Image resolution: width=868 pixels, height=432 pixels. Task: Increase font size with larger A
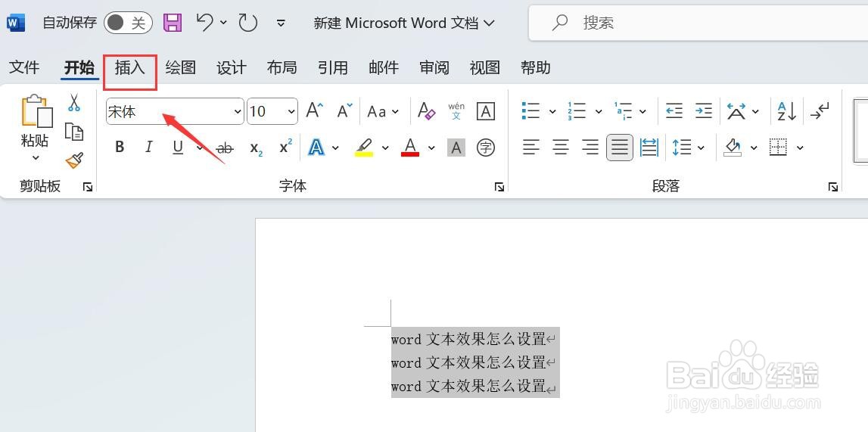coord(314,110)
